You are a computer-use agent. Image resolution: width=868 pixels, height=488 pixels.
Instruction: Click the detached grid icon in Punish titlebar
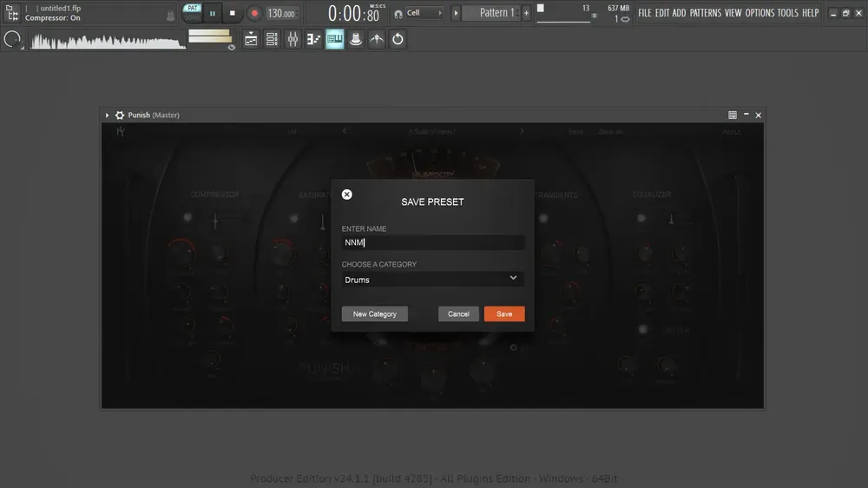[x=733, y=115]
